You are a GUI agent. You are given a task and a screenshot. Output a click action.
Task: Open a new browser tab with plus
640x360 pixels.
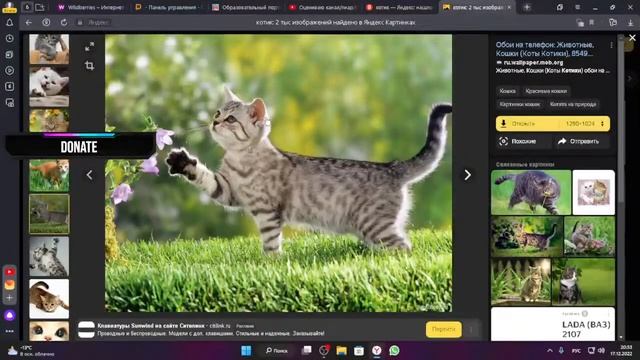527,7
